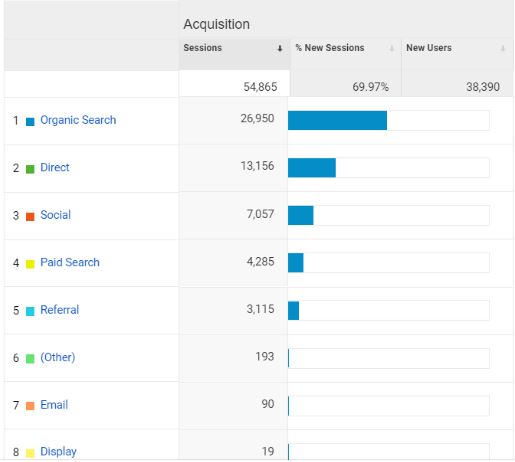
Task: Sort by Sessions column arrow
Action: click(x=280, y=49)
